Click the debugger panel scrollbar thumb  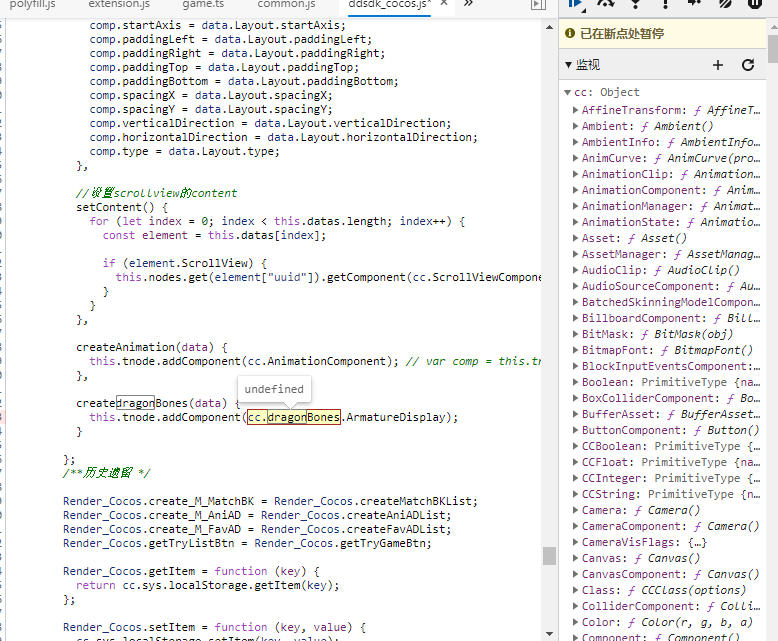point(773,49)
